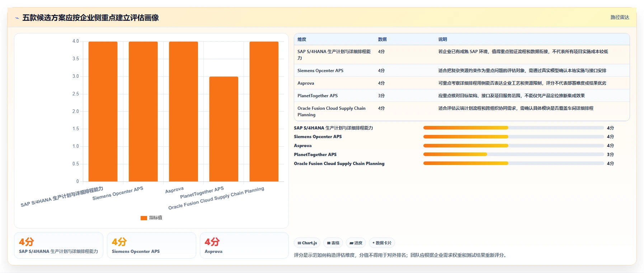
Task: Click the description starting 应重点核对目标架构
Action: coord(512,96)
